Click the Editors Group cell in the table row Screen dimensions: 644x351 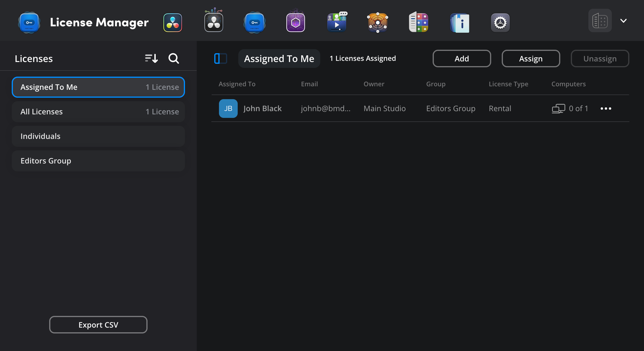tap(451, 108)
